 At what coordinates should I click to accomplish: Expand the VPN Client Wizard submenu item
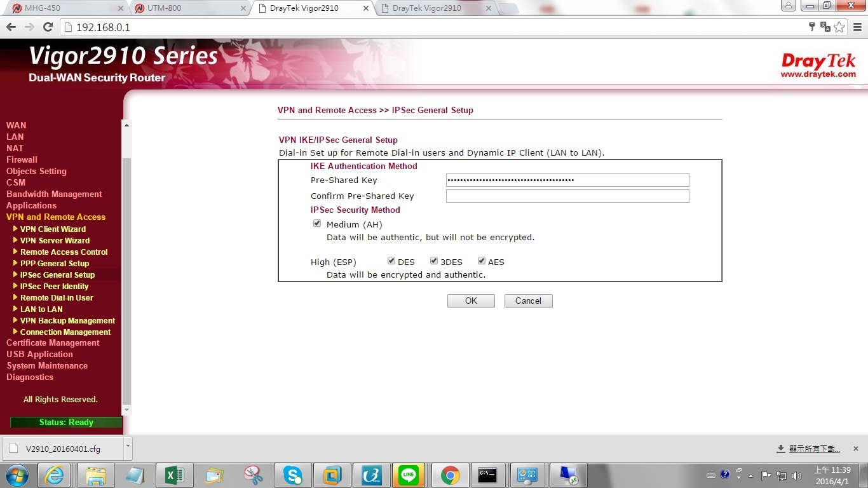(53, 229)
